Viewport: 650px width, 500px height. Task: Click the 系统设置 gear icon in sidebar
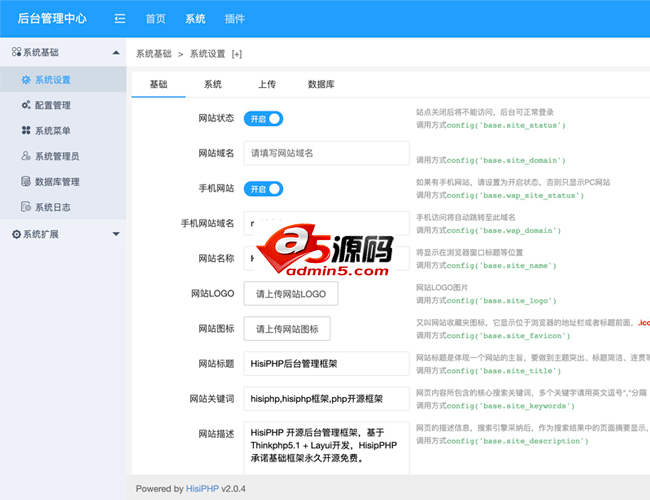[x=26, y=79]
